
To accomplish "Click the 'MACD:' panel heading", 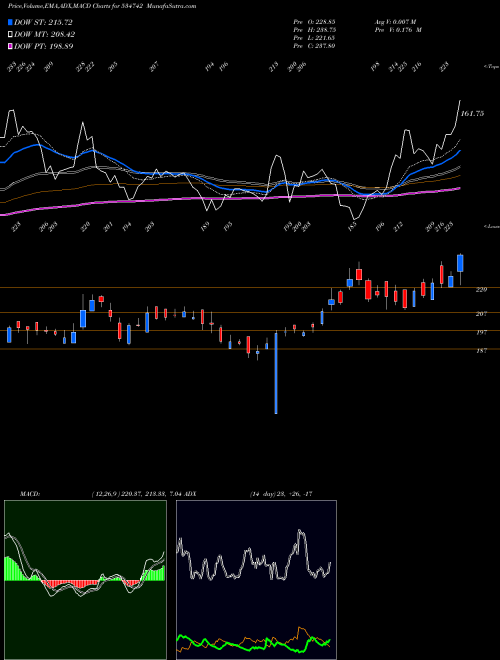I will [29, 494].
